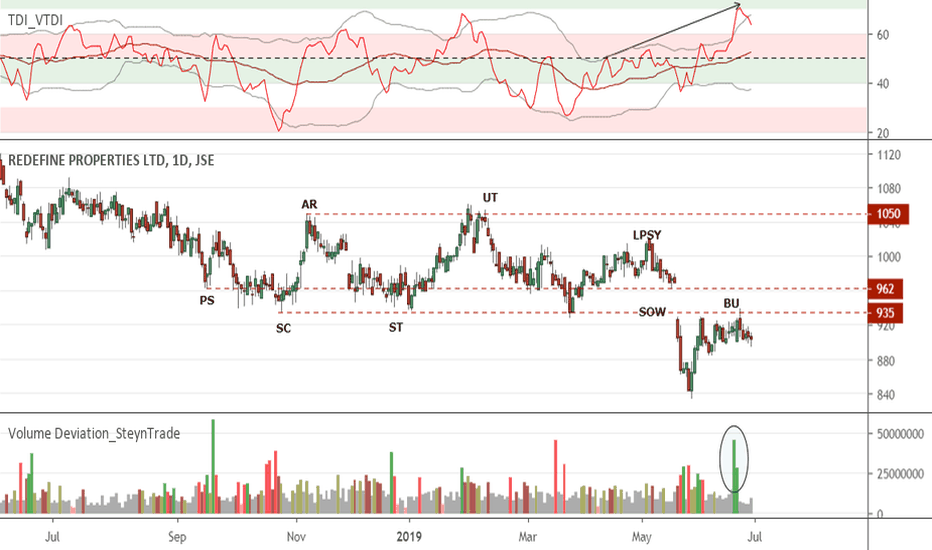Select the 1050 price level label
932x550 pixels.
[x=889, y=214]
